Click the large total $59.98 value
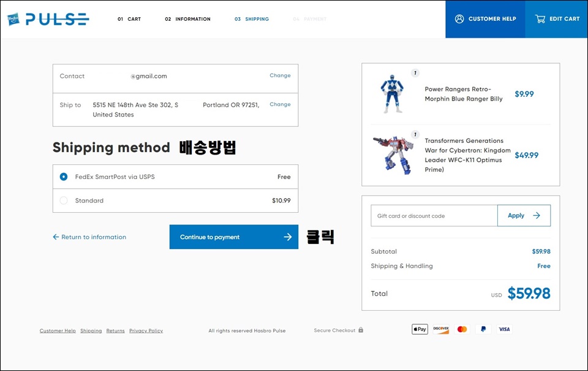 pos(529,293)
